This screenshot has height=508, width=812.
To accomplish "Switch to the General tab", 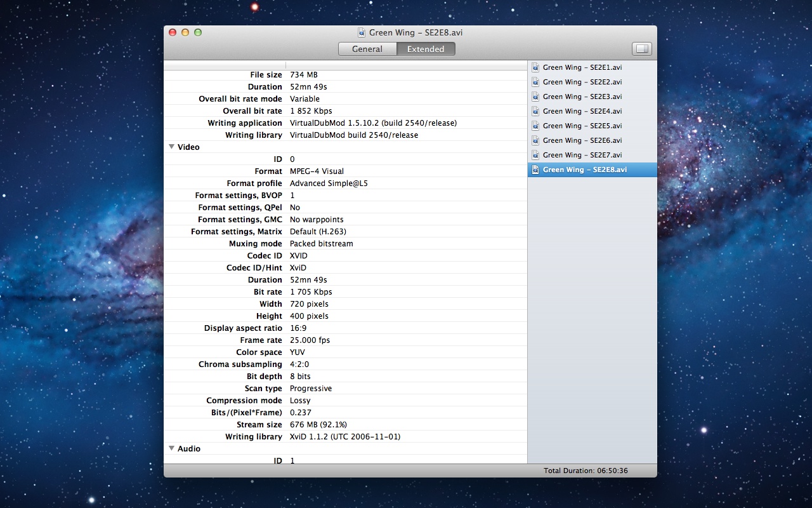I will pyautogui.click(x=367, y=48).
